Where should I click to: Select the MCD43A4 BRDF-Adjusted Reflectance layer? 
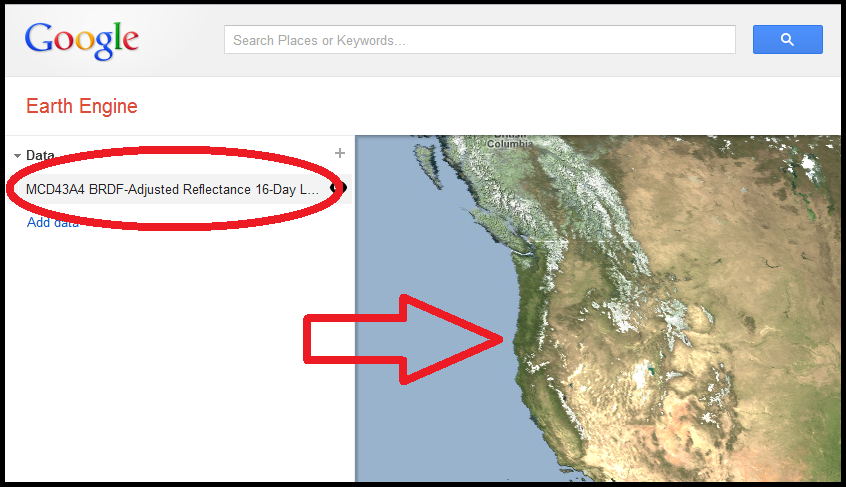(x=172, y=189)
